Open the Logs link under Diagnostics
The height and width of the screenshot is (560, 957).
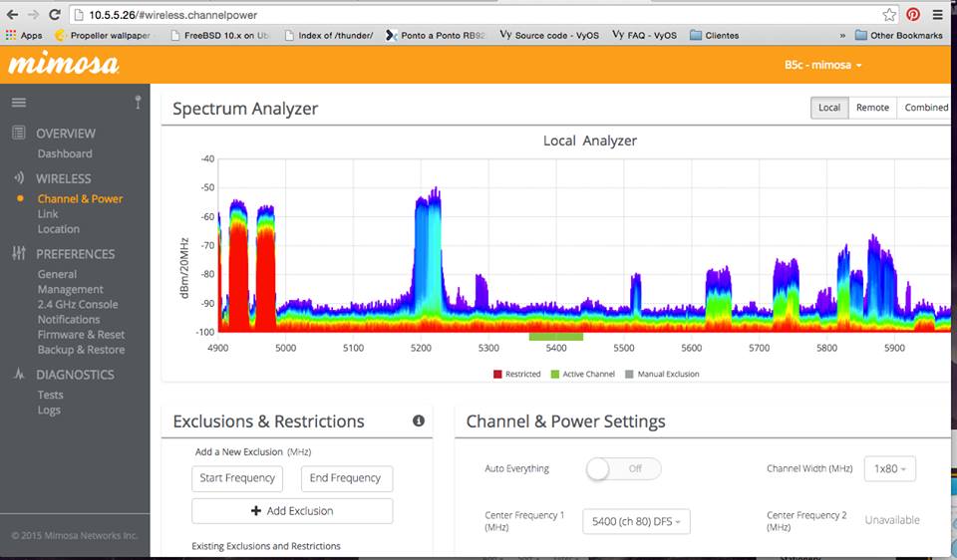[x=49, y=410]
